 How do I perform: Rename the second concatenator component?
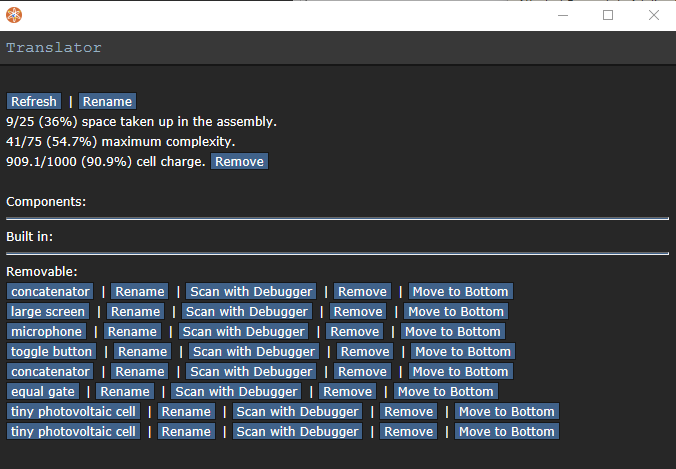[140, 372]
